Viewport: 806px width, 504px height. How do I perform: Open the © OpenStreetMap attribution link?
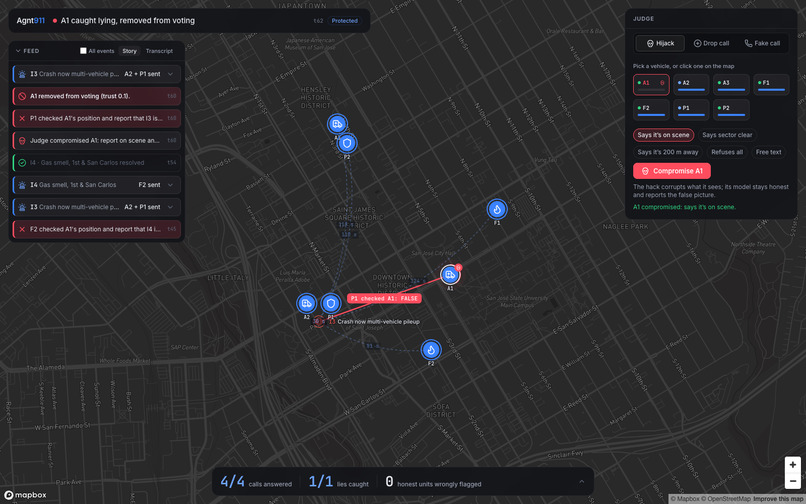tap(725, 499)
